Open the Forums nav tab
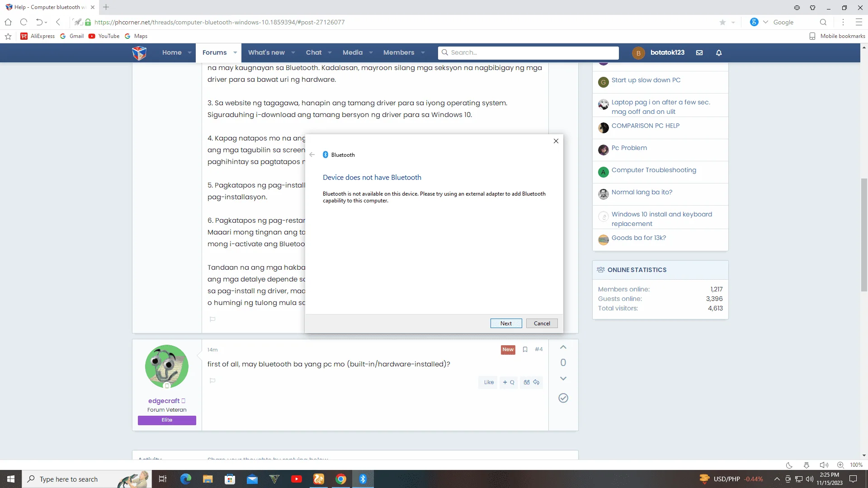This screenshot has height=488, width=868. pyautogui.click(x=214, y=53)
